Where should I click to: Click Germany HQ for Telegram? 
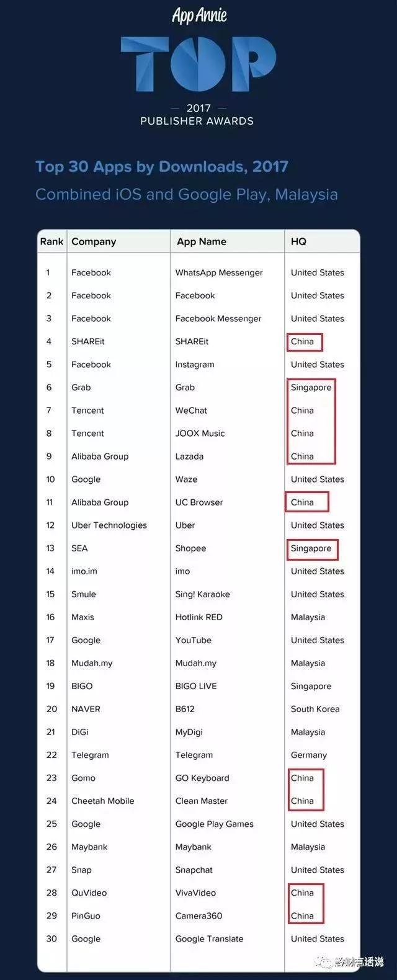[x=309, y=755]
